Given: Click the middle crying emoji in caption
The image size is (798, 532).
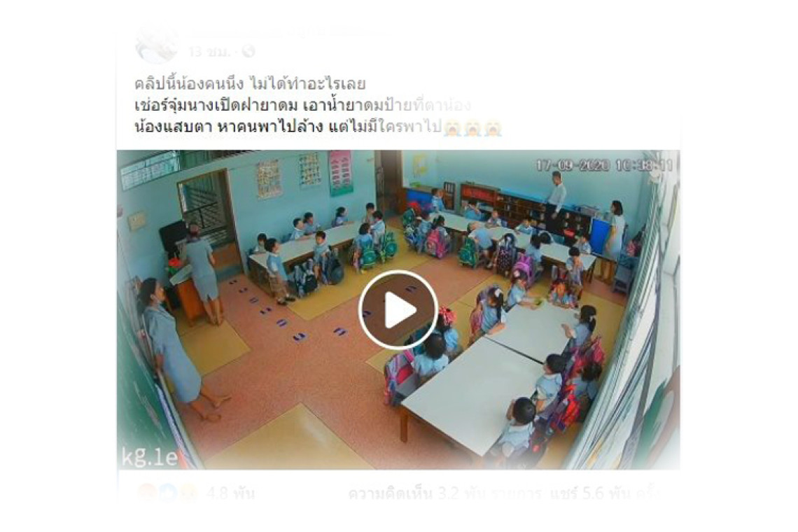Looking at the screenshot, I should pyautogui.click(x=472, y=128).
